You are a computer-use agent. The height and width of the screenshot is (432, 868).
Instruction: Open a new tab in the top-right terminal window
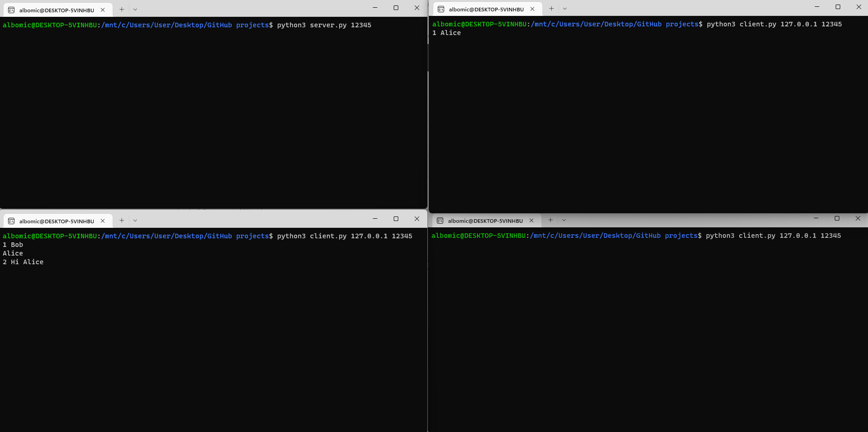pyautogui.click(x=551, y=9)
